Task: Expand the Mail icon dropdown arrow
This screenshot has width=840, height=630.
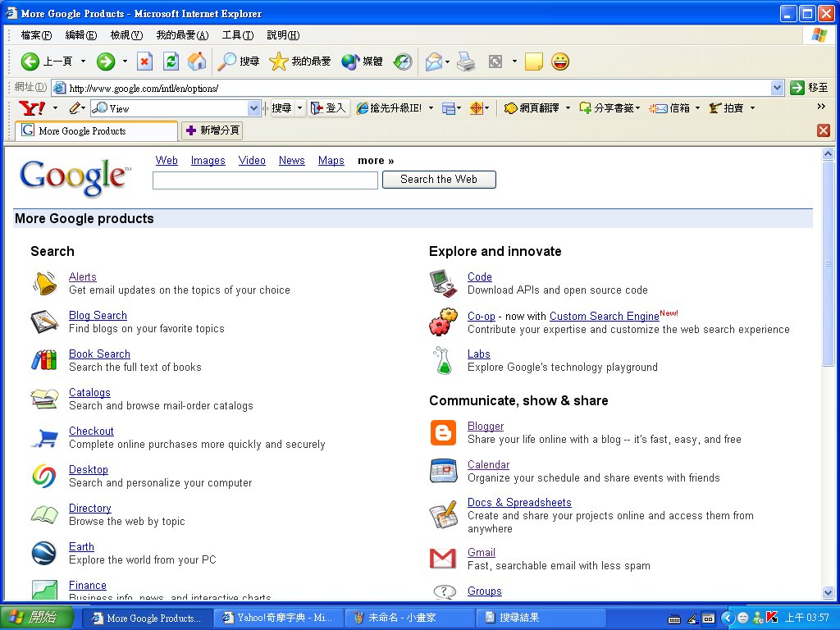Action: pyautogui.click(x=447, y=62)
